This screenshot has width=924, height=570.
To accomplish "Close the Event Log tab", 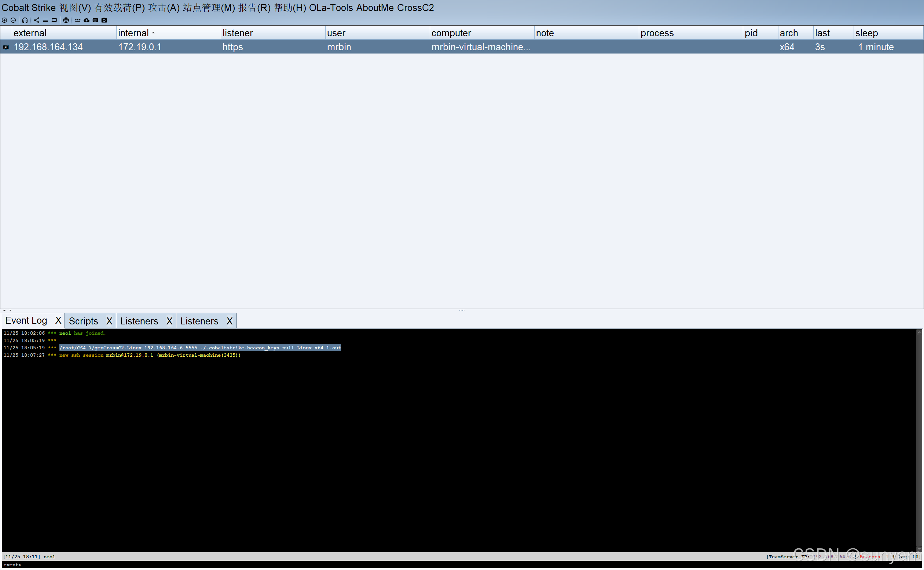I will pos(58,321).
